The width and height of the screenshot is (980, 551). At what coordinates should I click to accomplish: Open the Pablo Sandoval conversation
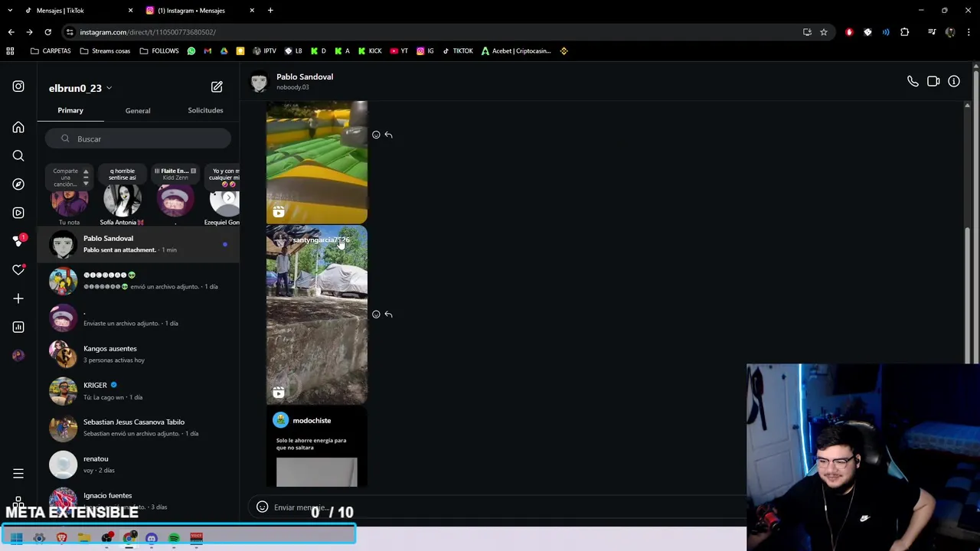[138, 244]
